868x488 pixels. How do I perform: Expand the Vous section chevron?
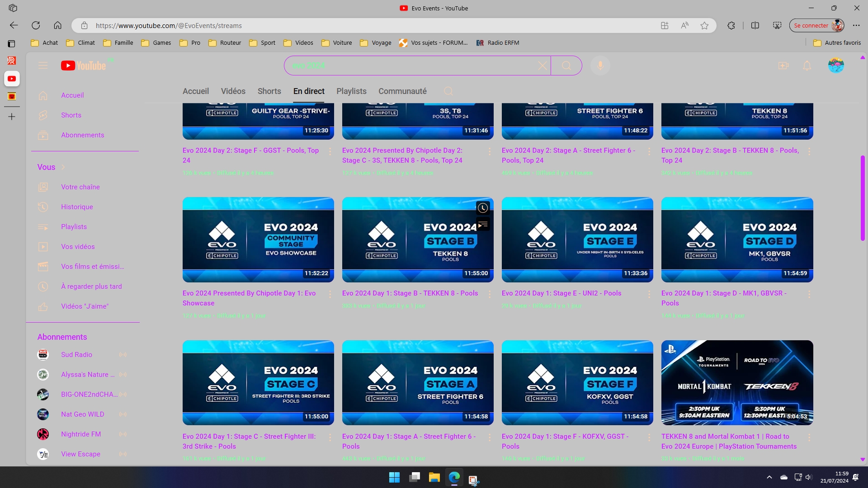coord(63,167)
